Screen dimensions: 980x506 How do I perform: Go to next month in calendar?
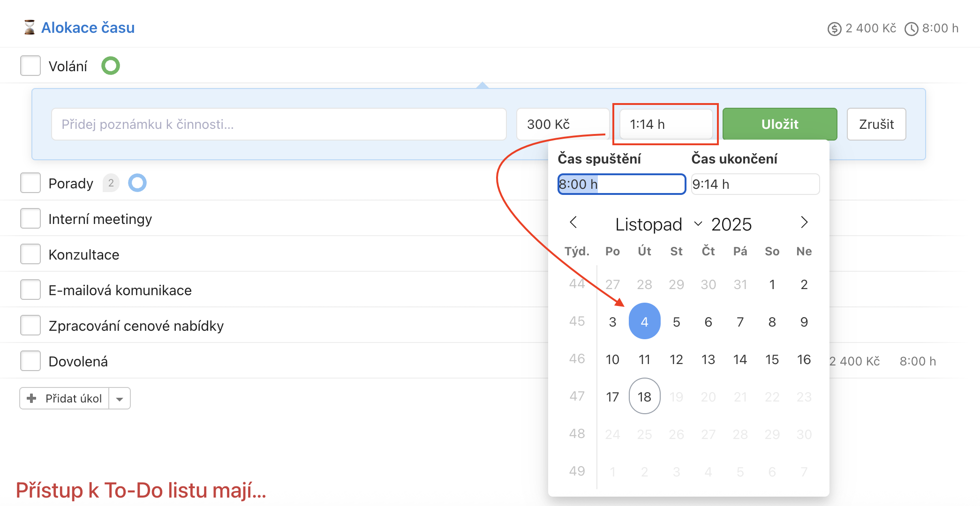[804, 223]
